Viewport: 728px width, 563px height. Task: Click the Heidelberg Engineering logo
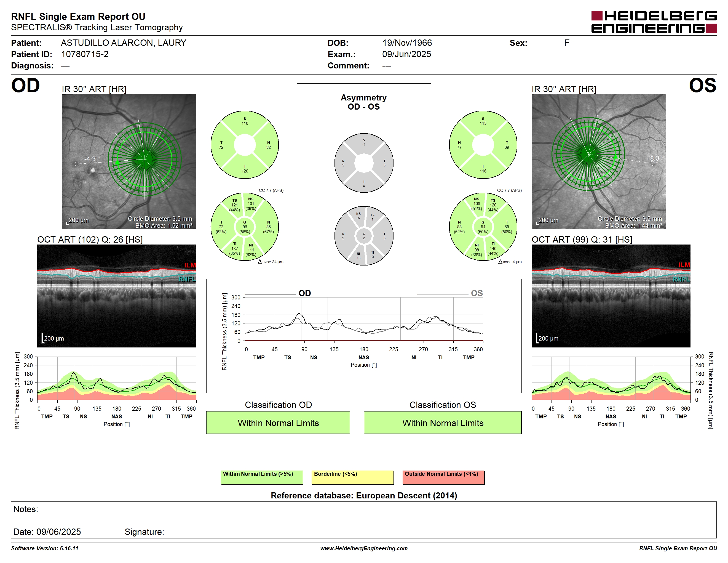[x=654, y=22]
